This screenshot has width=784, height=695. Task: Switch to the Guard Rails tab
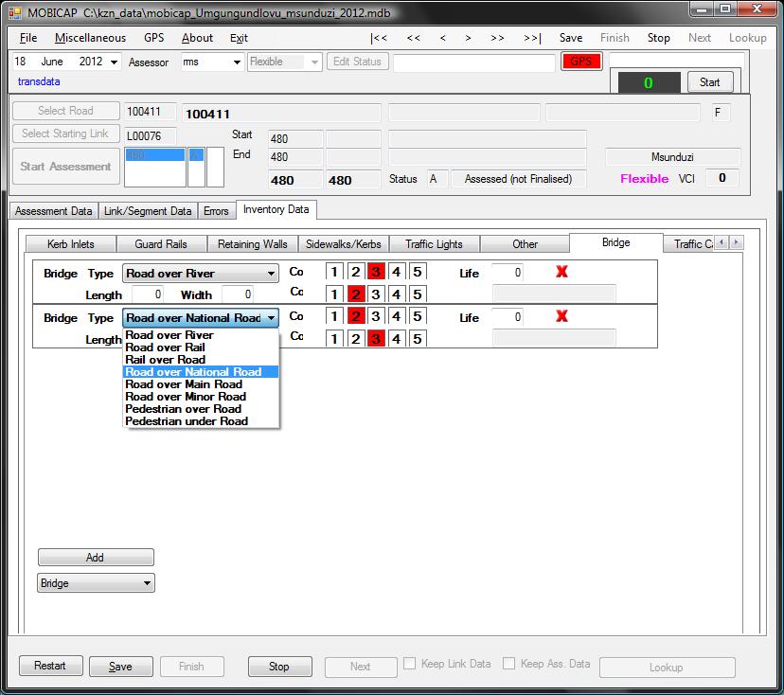pyautogui.click(x=161, y=244)
